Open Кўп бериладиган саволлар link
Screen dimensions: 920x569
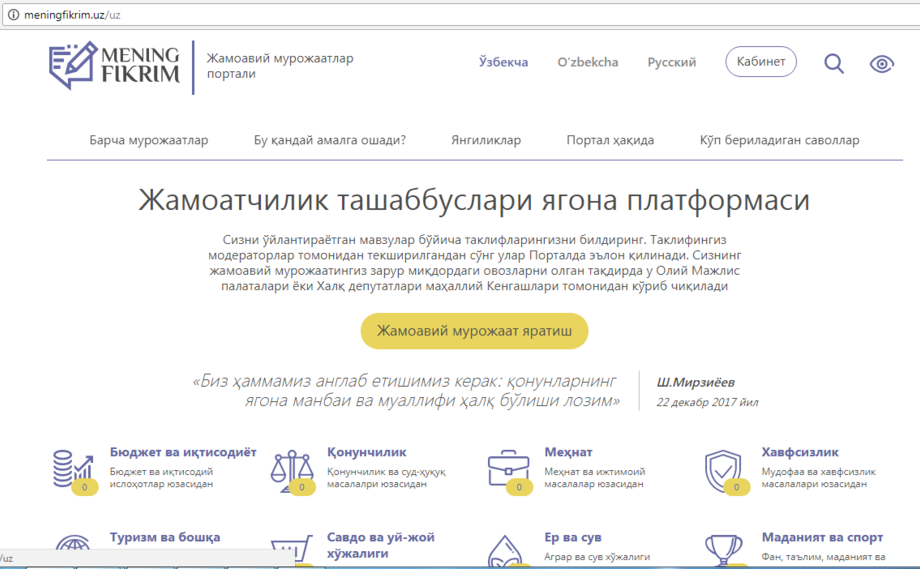[779, 140]
